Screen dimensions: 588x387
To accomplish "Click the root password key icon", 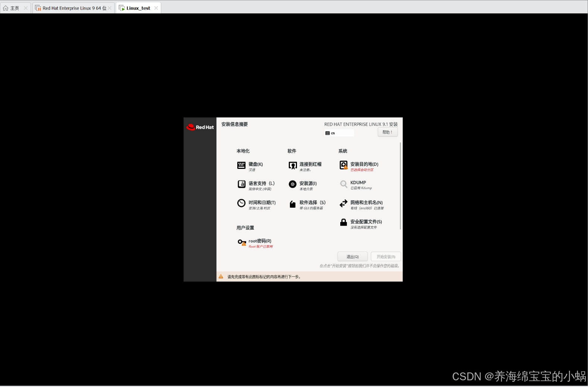I will (x=242, y=242).
